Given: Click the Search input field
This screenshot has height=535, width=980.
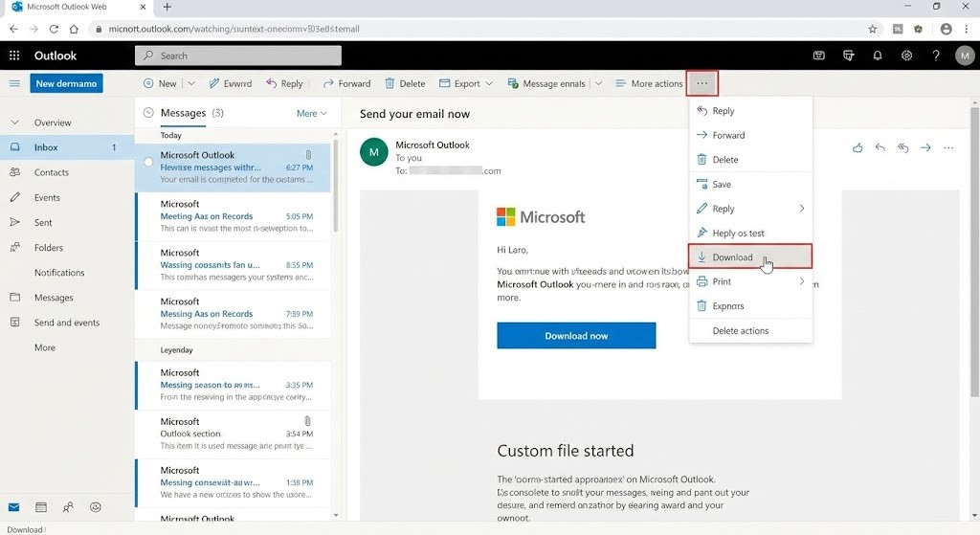Looking at the screenshot, I should (x=238, y=56).
